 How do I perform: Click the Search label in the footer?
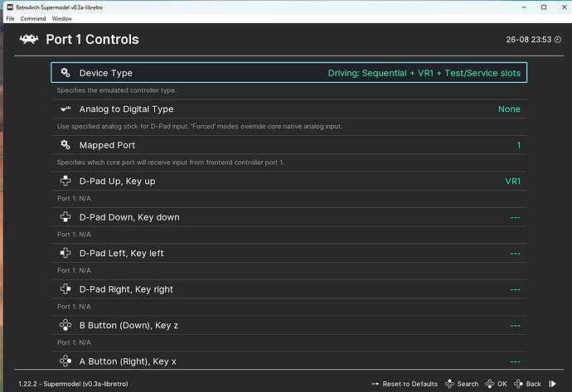pyautogui.click(x=468, y=384)
